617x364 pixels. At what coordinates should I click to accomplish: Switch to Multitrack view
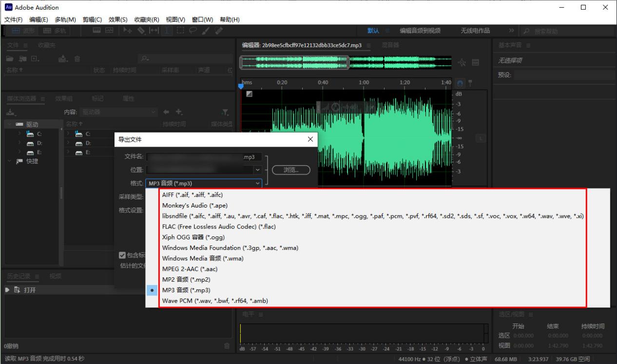coord(54,30)
